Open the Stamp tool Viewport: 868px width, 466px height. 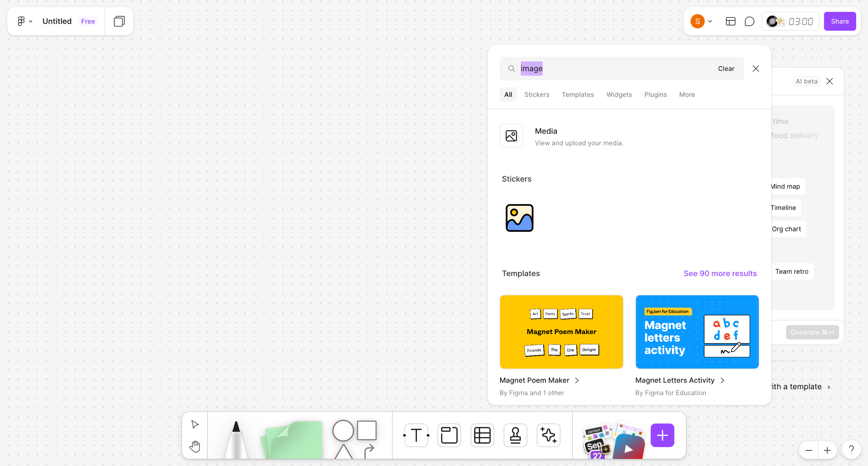[x=515, y=435]
